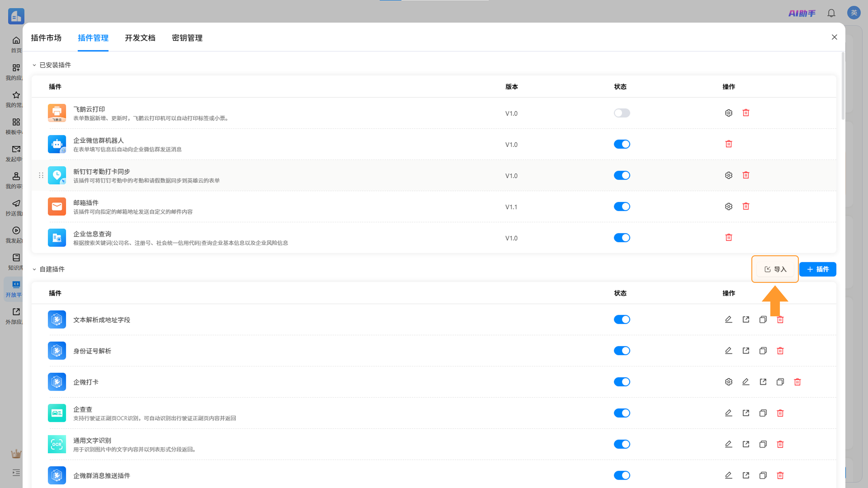
Task: Duplicate the 通用文字识别 plugin
Action: pyautogui.click(x=763, y=444)
